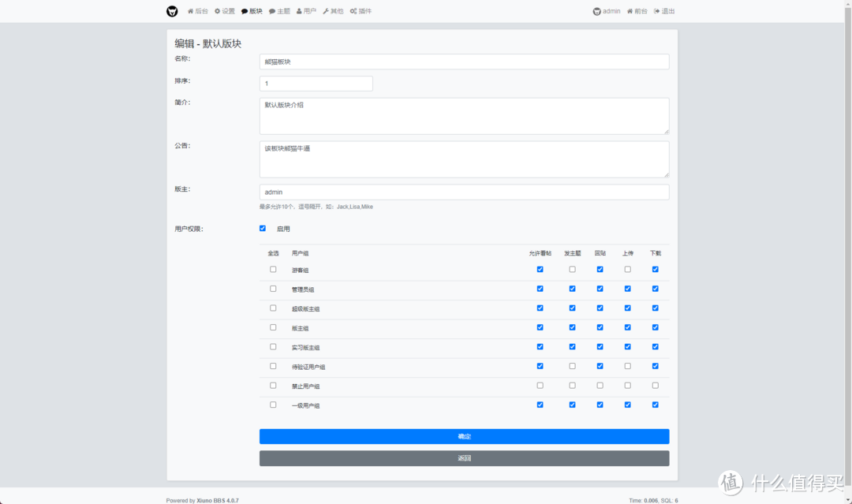Click into the 名称 text field

[x=464, y=62]
